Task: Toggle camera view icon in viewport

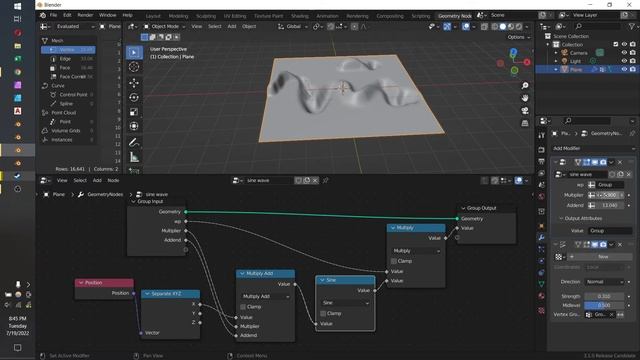Action: [x=525, y=111]
